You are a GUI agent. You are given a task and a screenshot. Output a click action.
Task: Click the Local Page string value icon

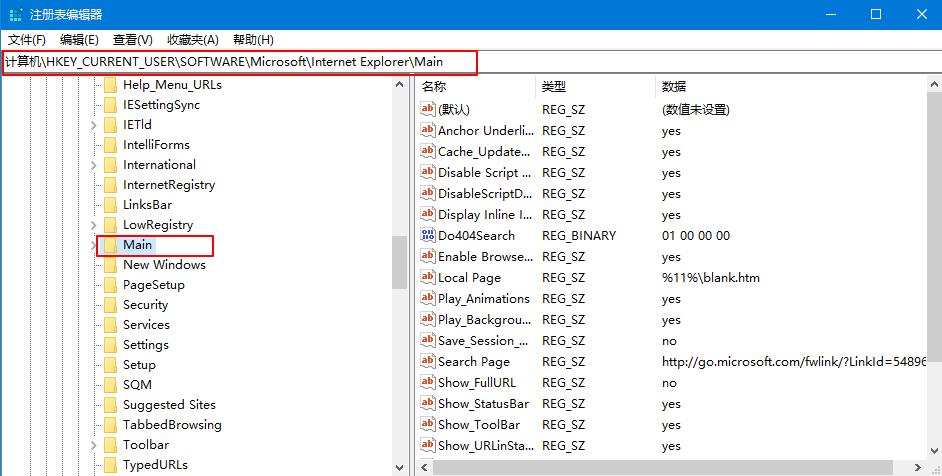pos(428,278)
